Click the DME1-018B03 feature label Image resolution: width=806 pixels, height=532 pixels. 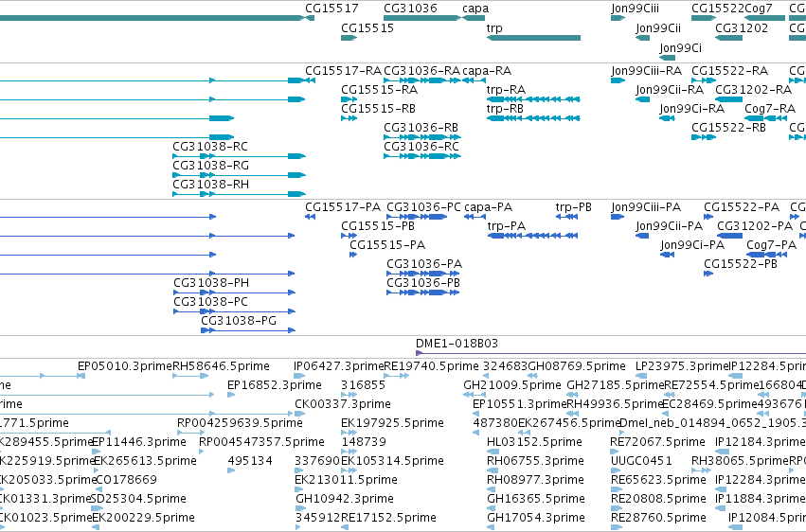click(x=457, y=344)
